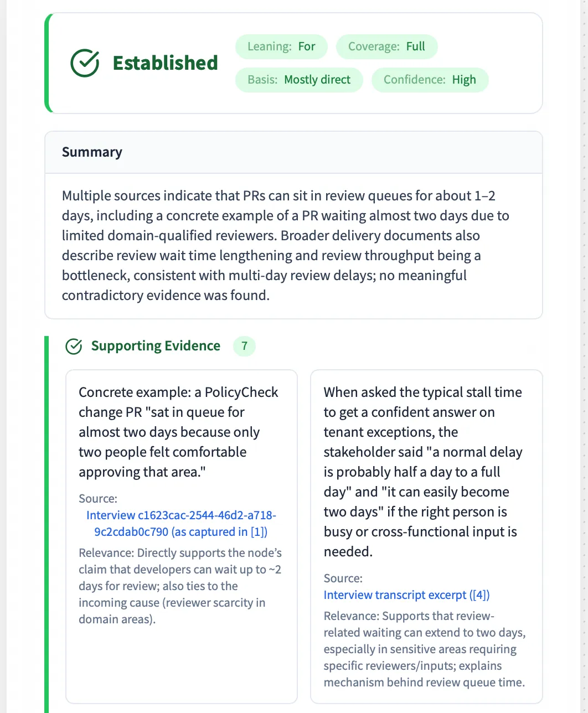588x713 pixels.
Task: Click the Summary paragraph about review queues
Action: point(285,245)
